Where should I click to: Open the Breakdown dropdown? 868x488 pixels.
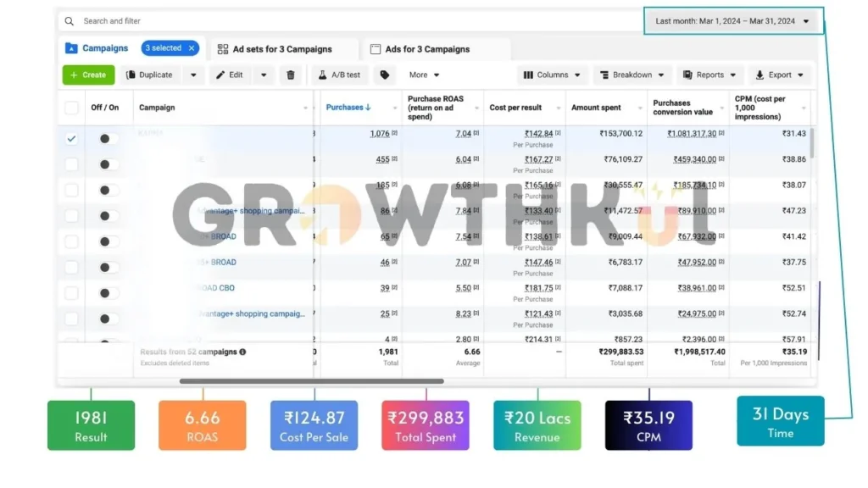click(x=632, y=75)
